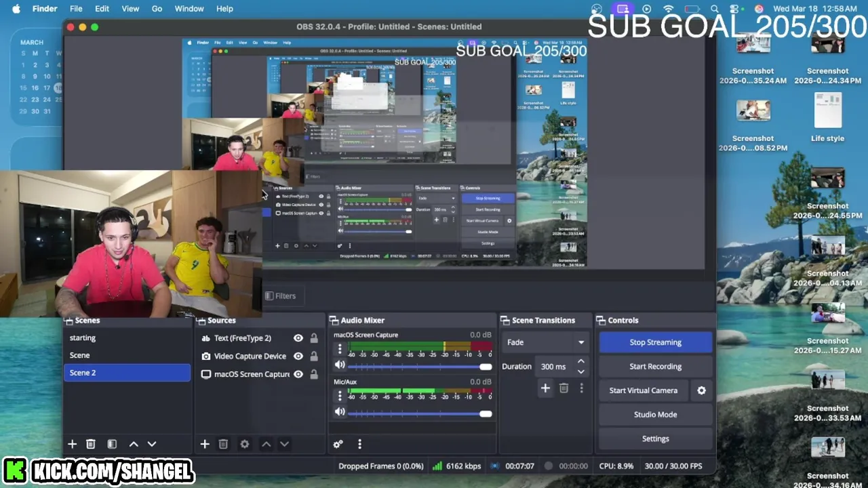The width and height of the screenshot is (868, 488).
Task: Hide the Text (FreeType 2) source
Action: pos(298,338)
